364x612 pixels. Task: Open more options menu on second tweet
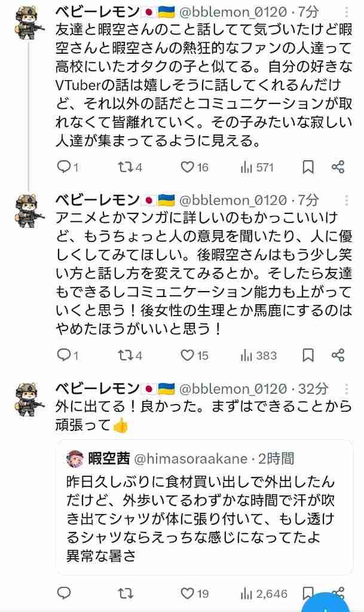[346, 201]
